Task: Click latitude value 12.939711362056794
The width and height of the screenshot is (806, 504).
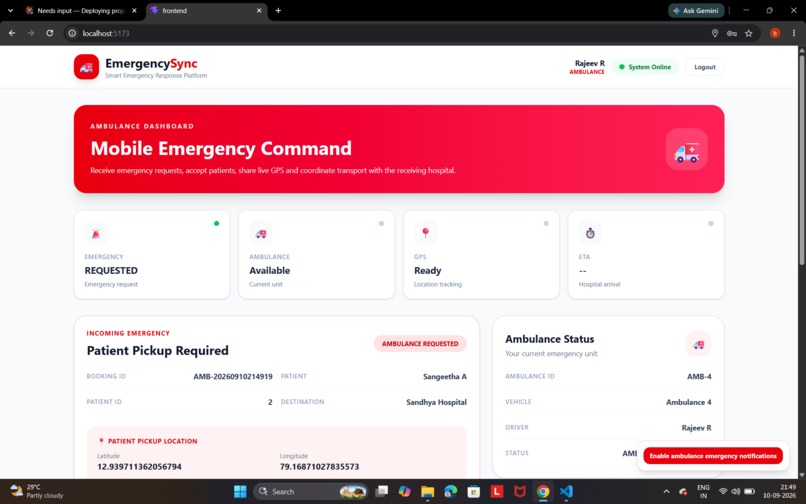Action: pyautogui.click(x=139, y=466)
